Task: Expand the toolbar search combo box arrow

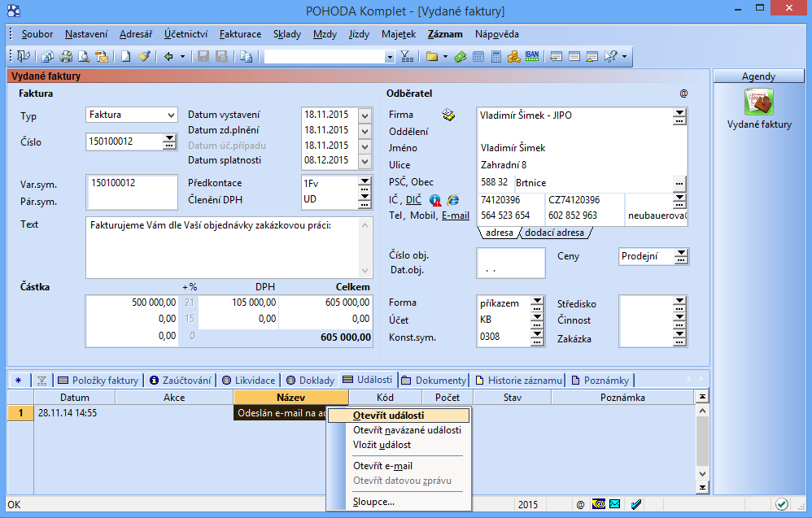Action: click(x=390, y=57)
